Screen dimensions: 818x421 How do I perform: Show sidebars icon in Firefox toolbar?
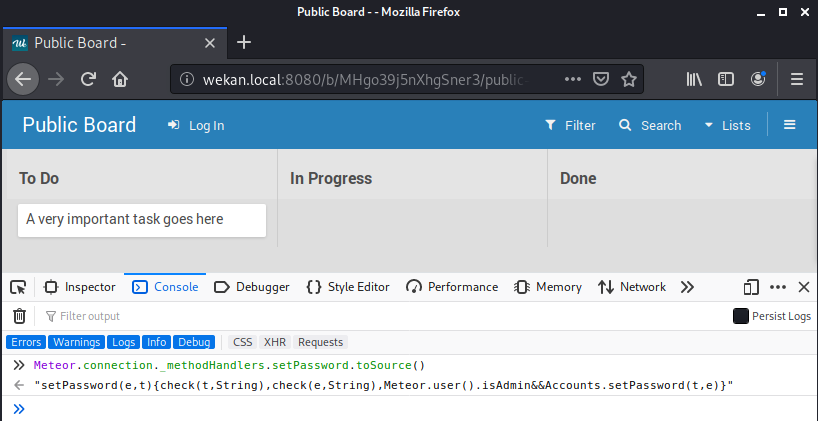click(726, 79)
